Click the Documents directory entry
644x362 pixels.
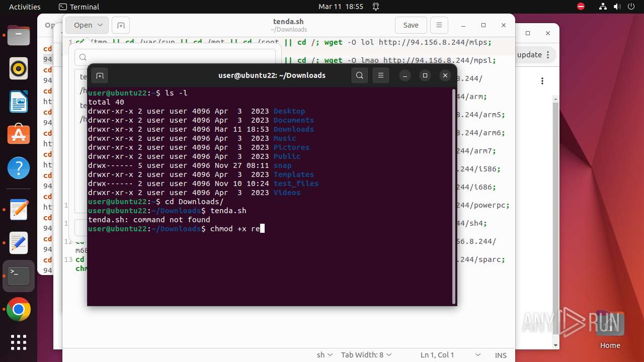click(293, 120)
